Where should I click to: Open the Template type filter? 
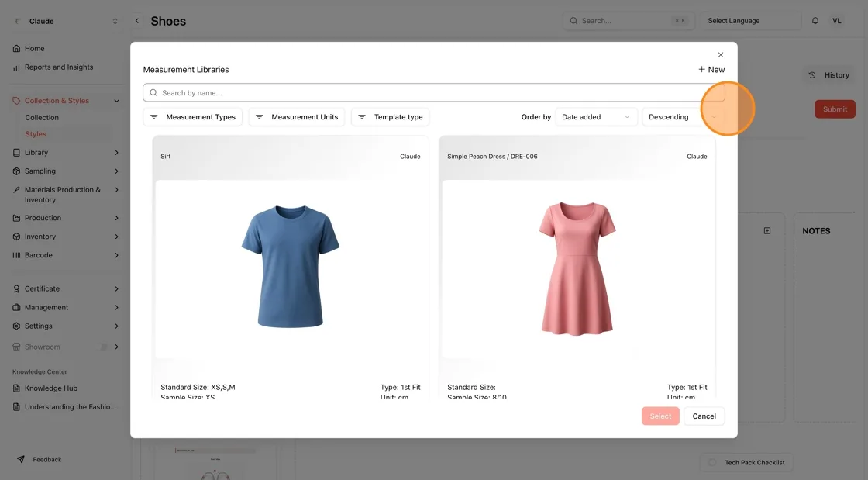tap(391, 117)
